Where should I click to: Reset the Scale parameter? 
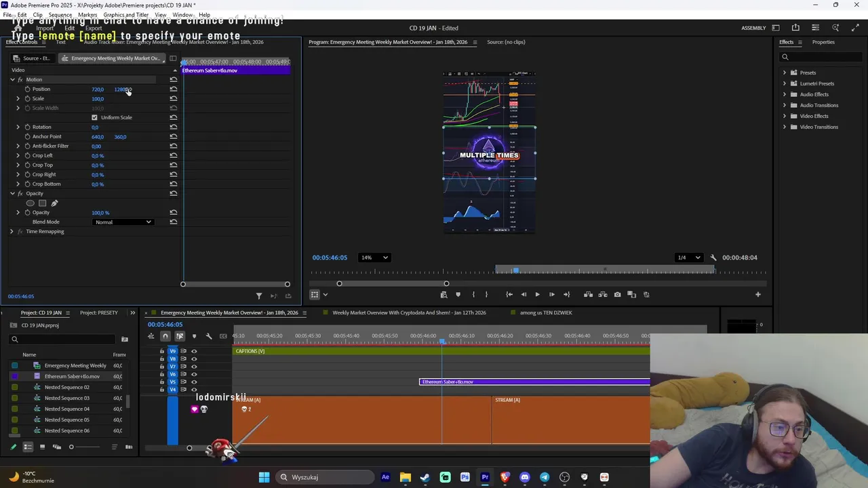174,99
